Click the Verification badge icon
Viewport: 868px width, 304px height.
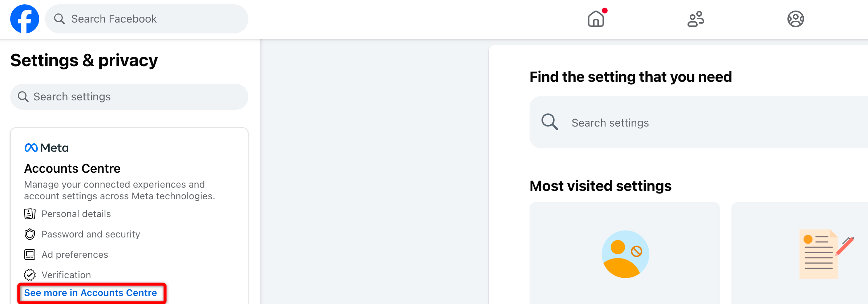coord(30,275)
